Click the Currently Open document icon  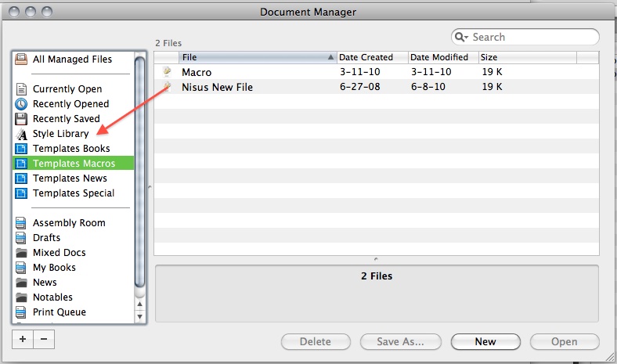point(21,89)
